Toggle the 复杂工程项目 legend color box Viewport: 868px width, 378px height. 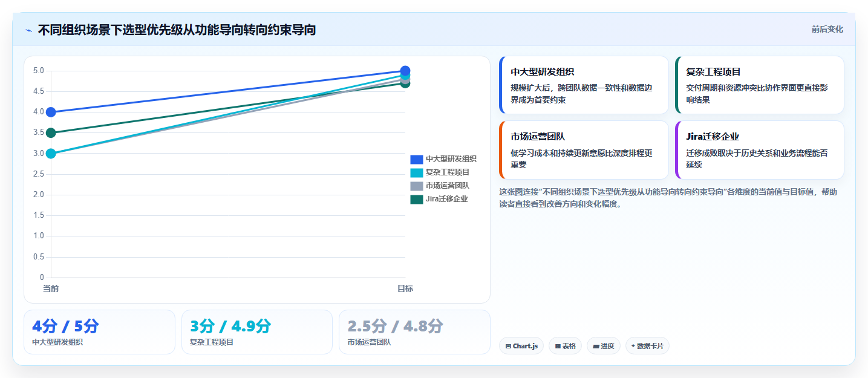click(417, 172)
